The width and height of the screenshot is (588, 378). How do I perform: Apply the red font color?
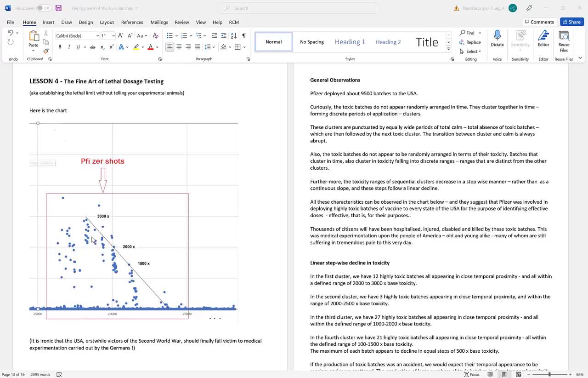(150, 47)
